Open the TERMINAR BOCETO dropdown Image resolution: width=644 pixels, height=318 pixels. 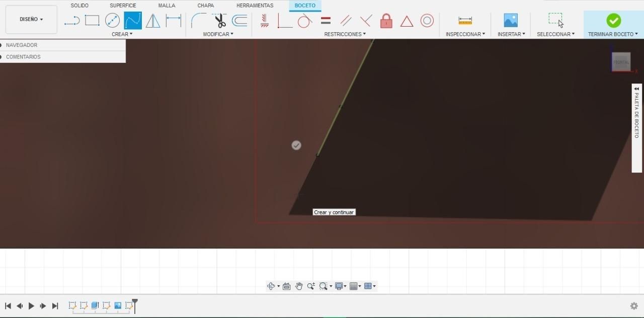click(x=613, y=34)
